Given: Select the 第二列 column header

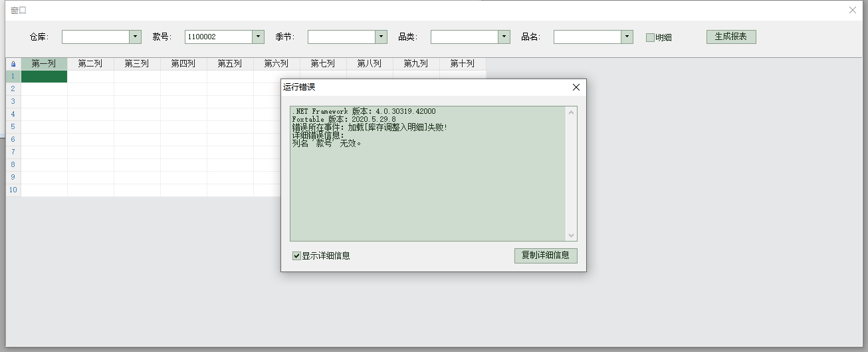Looking at the screenshot, I should pos(90,64).
